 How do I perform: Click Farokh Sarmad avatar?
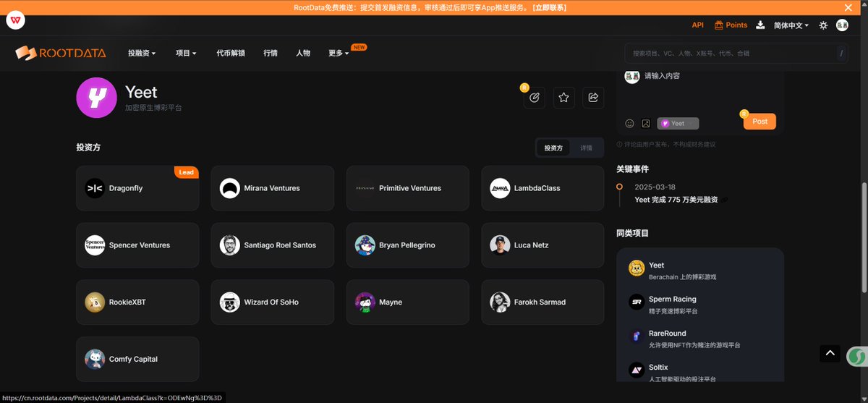tap(500, 302)
